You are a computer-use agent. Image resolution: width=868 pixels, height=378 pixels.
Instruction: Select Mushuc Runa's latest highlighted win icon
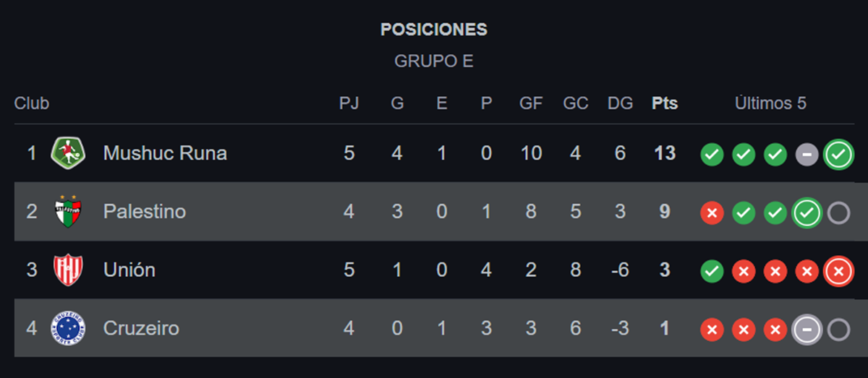(x=838, y=154)
